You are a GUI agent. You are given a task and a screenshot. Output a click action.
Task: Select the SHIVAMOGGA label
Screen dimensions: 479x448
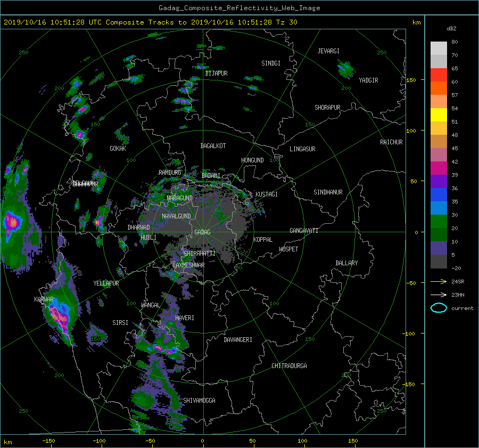(x=199, y=401)
